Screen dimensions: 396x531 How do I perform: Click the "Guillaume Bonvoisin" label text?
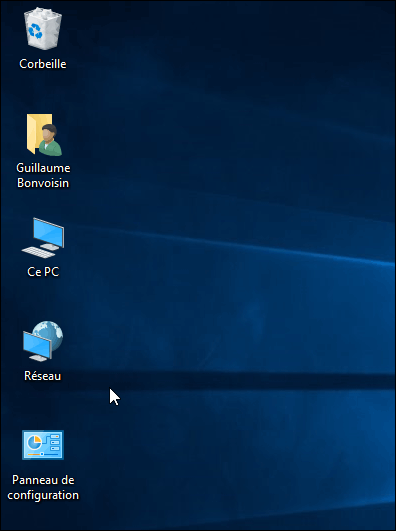click(43, 175)
